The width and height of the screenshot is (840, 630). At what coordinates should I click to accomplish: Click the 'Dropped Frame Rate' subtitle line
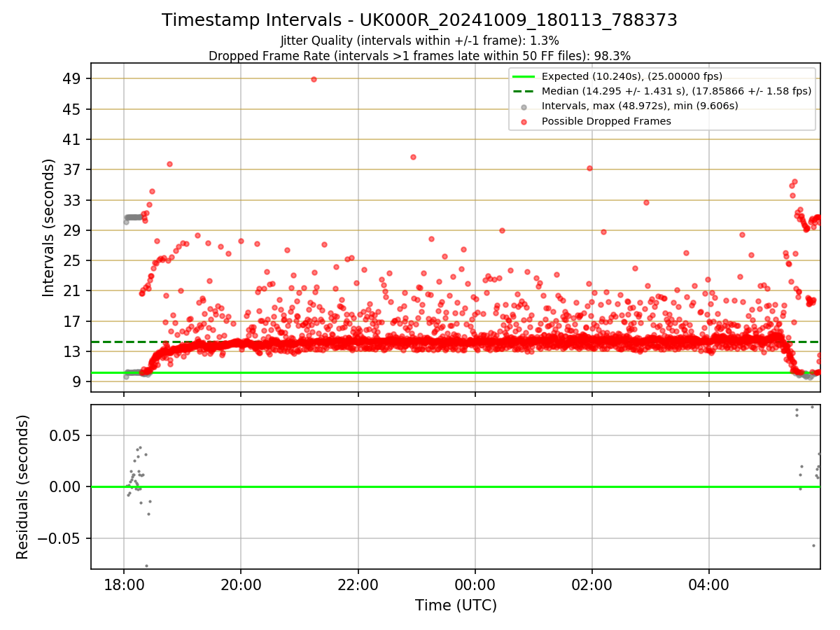[x=419, y=56]
